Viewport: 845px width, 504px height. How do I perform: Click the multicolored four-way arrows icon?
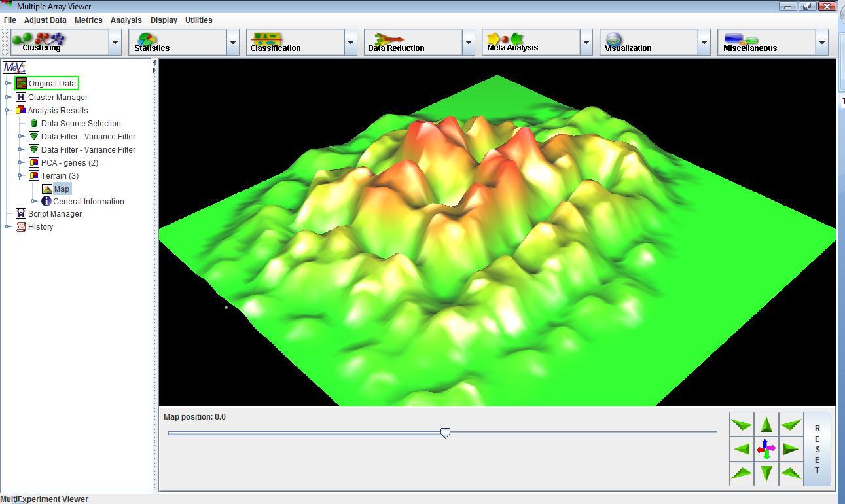766,449
